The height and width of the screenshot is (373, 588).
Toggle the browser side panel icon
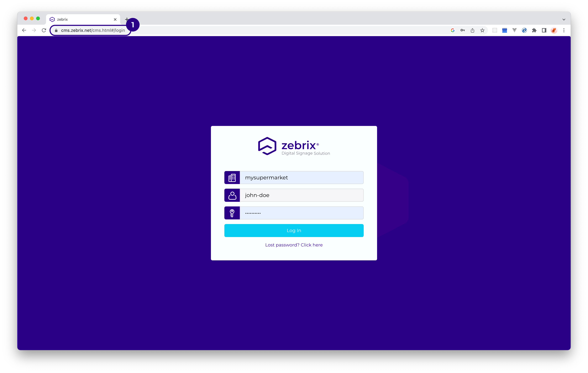tap(544, 30)
